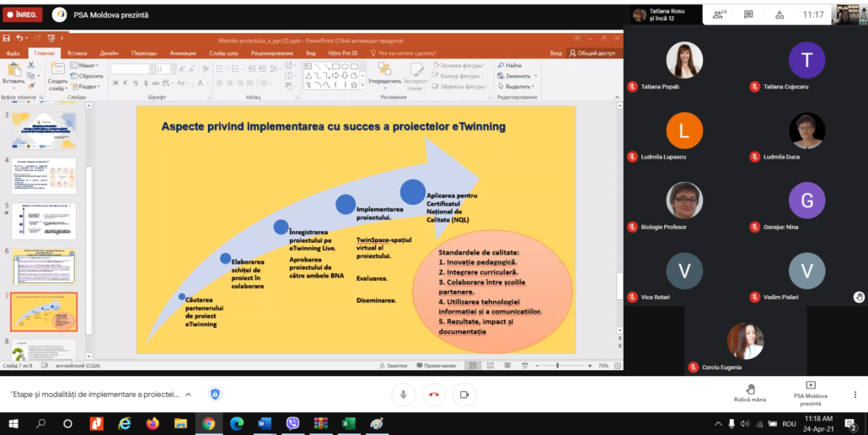Click the save icon in PowerPoint title bar
Viewport: 868px width, 435px height.
click(x=7, y=38)
